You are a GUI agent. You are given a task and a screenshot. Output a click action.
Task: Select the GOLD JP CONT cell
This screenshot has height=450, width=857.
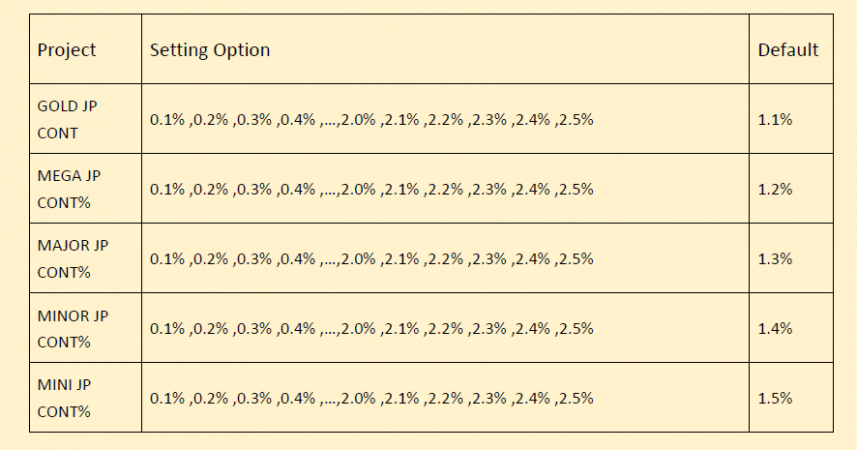coord(68,118)
